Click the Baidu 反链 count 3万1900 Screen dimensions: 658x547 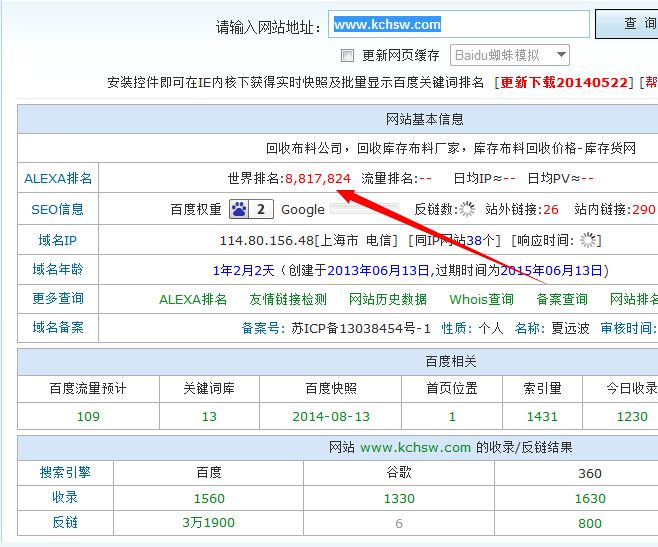point(209,523)
